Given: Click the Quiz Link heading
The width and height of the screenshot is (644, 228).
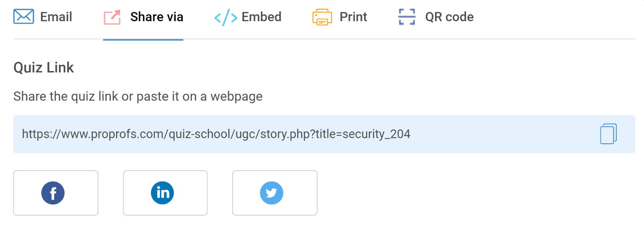Looking at the screenshot, I should (x=44, y=67).
